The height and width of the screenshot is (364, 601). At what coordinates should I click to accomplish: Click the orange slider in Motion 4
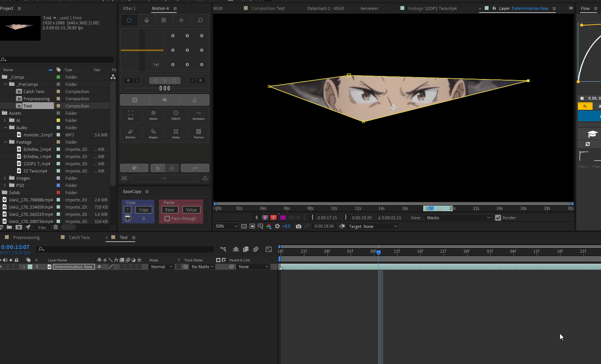(x=142, y=50)
